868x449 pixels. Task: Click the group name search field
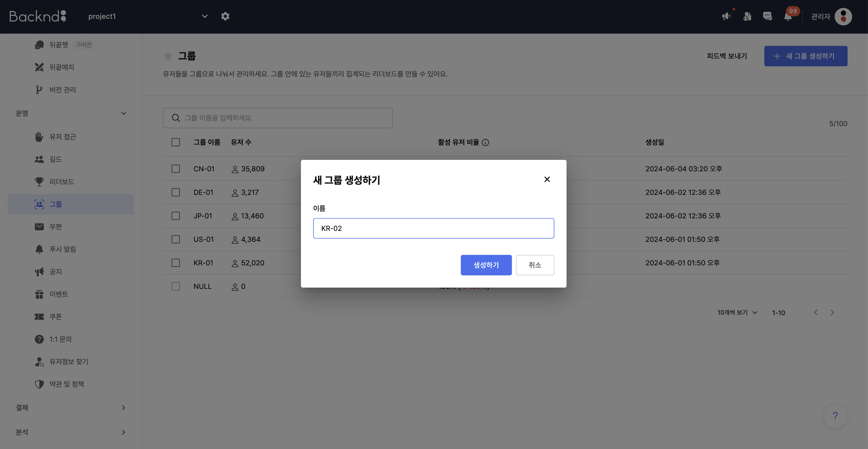click(x=278, y=118)
